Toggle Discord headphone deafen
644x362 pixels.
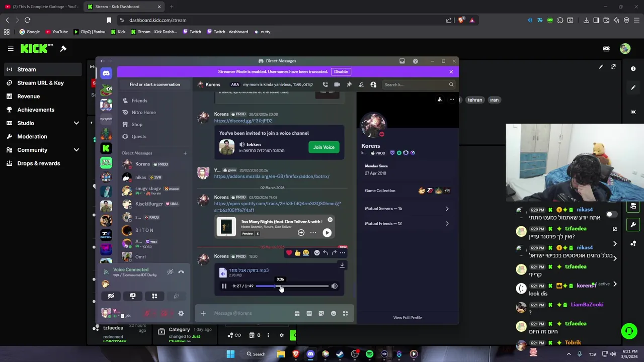point(164,313)
